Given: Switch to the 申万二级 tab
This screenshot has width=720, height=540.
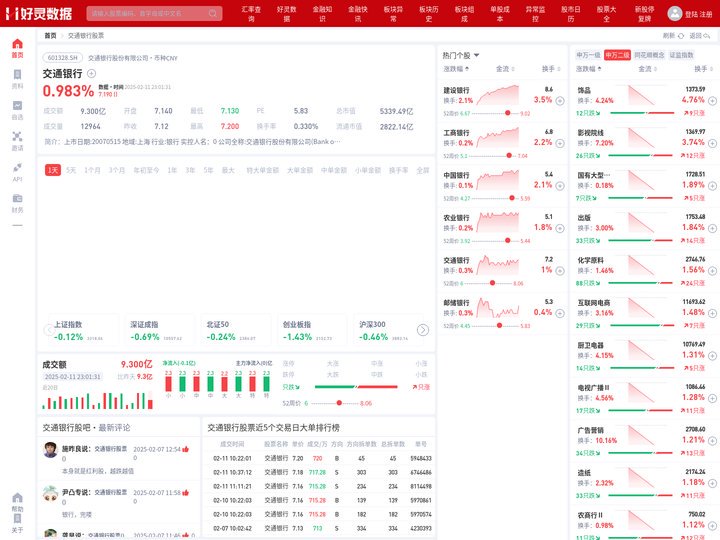Looking at the screenshot, I should 617,55.
